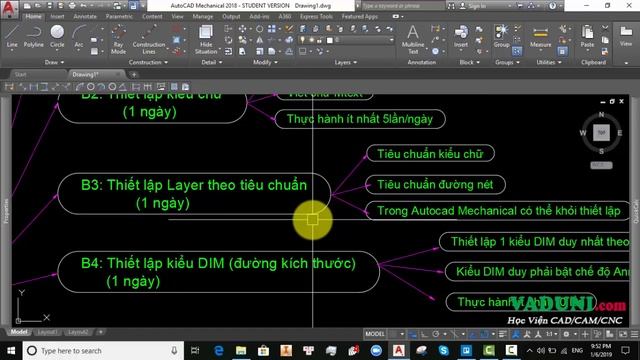The height and width of the screenshot is (360, 640).
Task: Click the Hide Situation tool
Action: click(x=206, y=39)
